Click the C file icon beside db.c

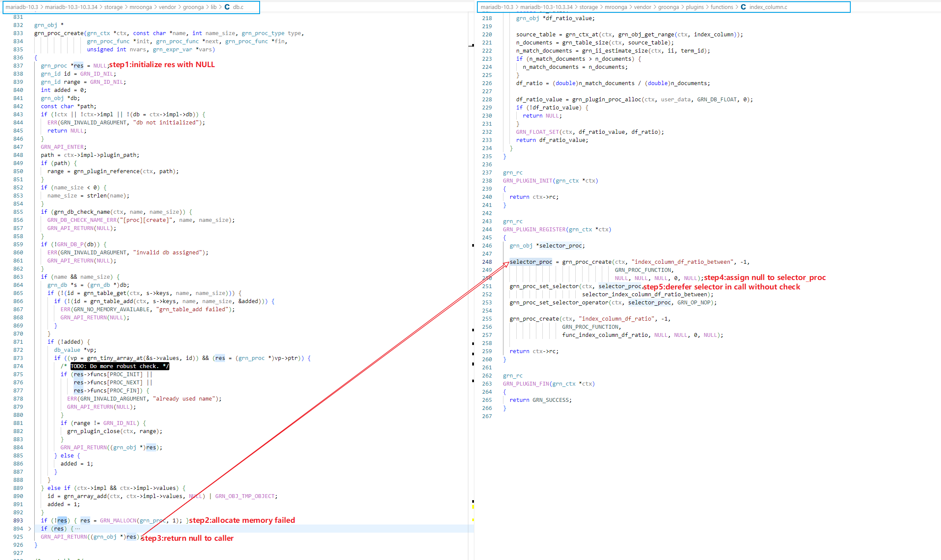pos(227,7)
